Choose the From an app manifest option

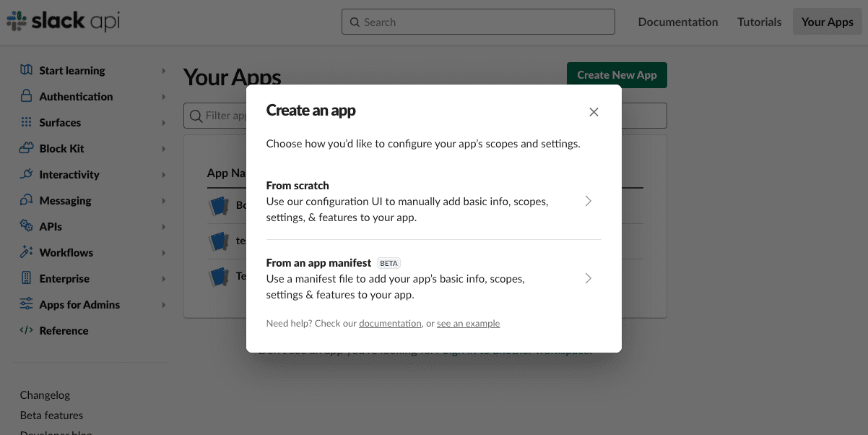click(x=433, y=279)
